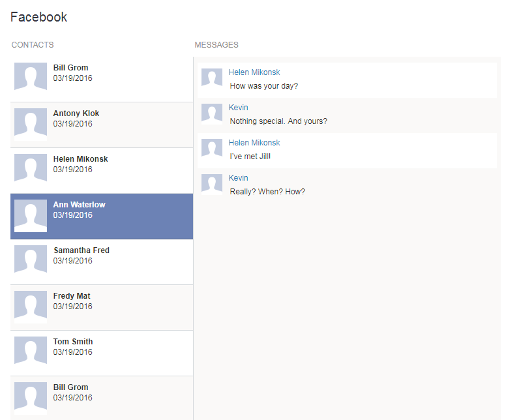506x420 pixels.
Task: Click the date under Antony Klok
Action: pyautogui.click(x=72, y=124)
